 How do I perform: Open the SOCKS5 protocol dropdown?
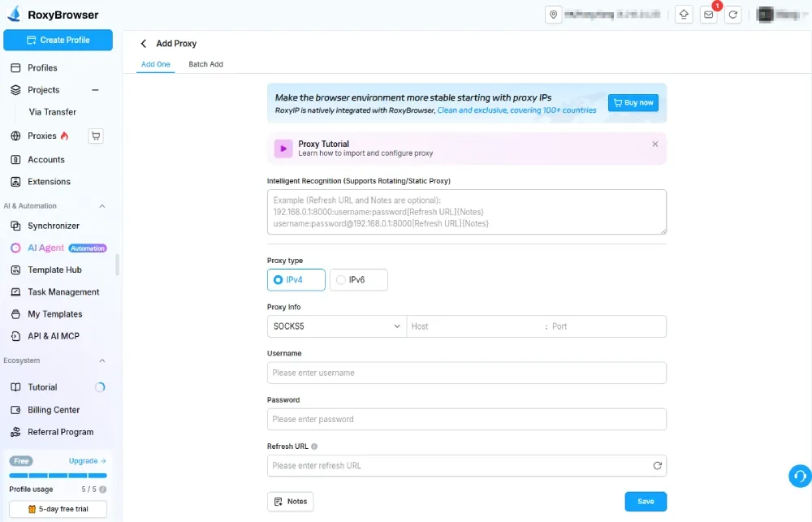[x=337, y=326]
